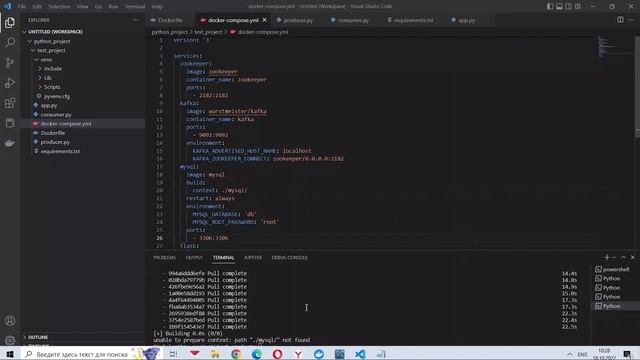Open the Help menu
Screen dimensions: 640x360
point(157,7)
